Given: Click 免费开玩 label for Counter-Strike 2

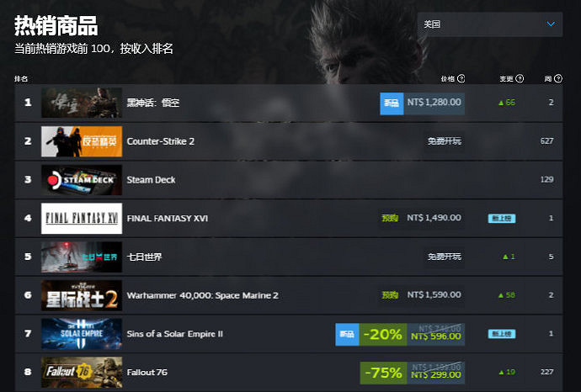Looking at the screenshot, I should point(445,141).
